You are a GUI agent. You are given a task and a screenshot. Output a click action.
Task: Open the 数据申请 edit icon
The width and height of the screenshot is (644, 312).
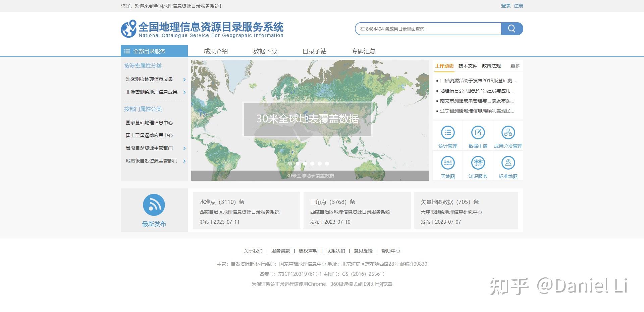478,132
